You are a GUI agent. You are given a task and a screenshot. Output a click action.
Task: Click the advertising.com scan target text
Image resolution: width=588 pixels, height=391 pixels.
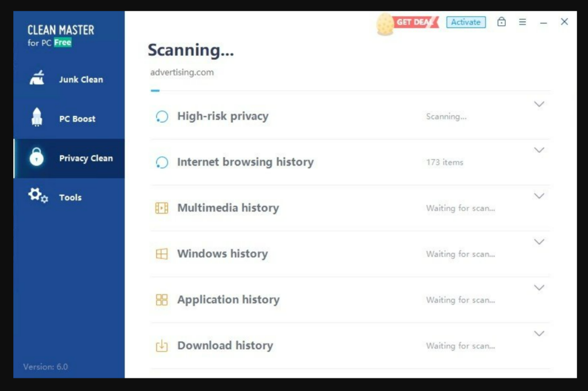point(182,72)
